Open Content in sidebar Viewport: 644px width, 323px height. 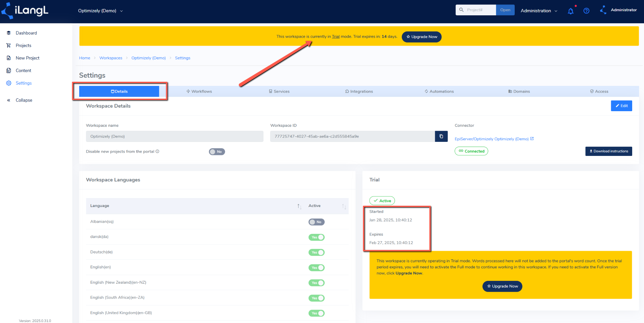coord(23,70)
